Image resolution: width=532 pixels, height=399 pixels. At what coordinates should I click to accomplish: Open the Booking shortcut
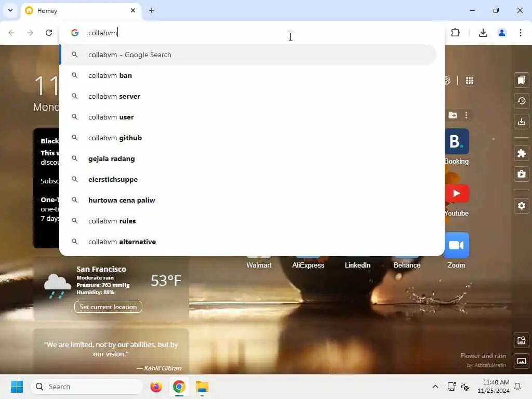(457, 147)
